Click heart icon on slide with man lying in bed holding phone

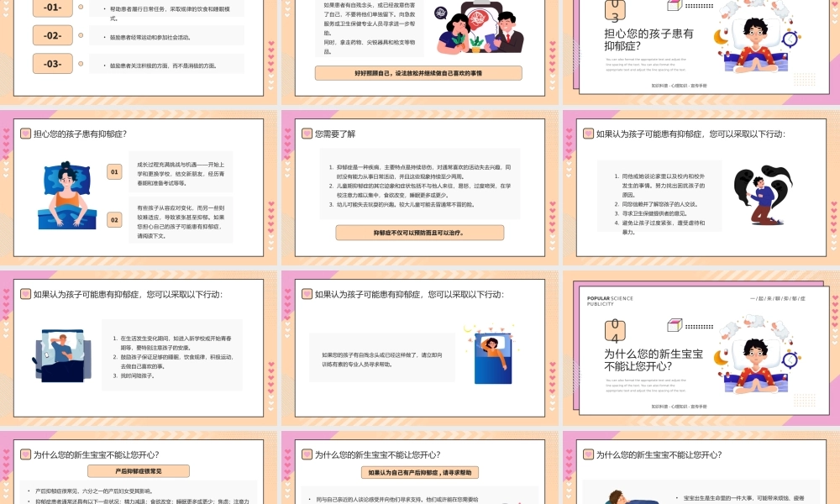pos(25,294)
